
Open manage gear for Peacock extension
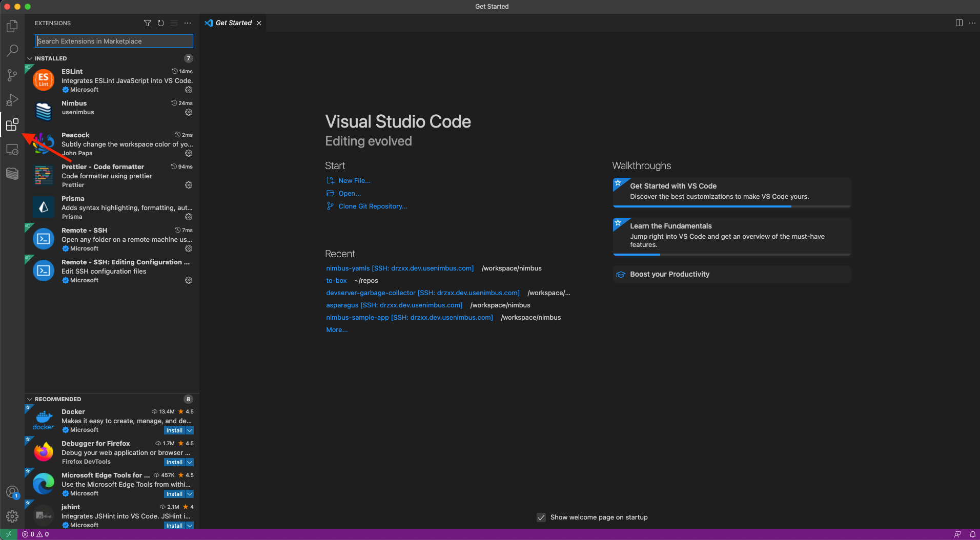pos(189,153)
